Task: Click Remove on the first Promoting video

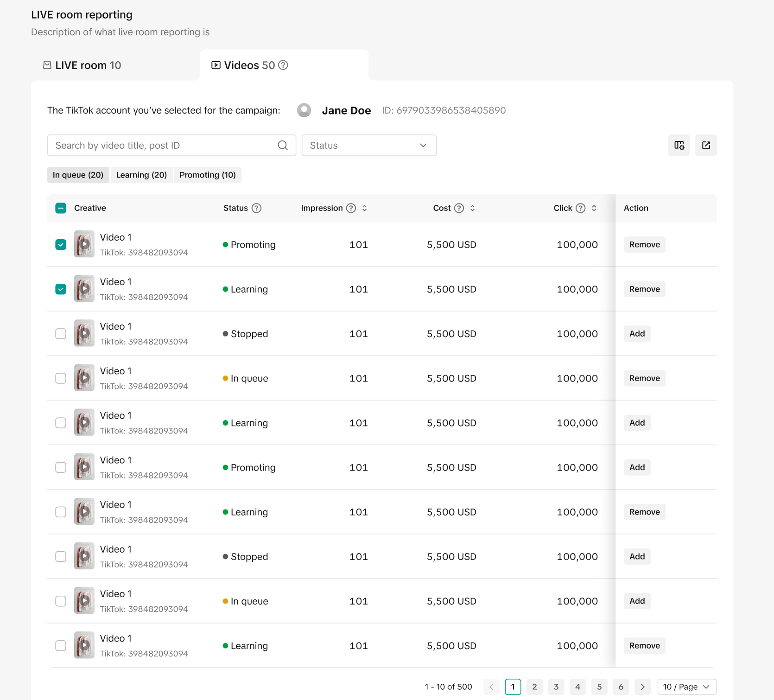Action: point(644,245)
